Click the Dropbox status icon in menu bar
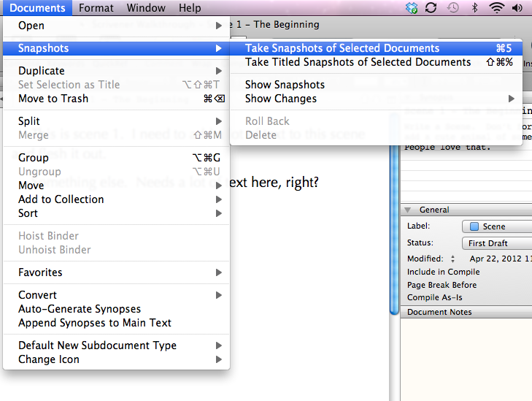532x401 pixels. click(412, 7)
